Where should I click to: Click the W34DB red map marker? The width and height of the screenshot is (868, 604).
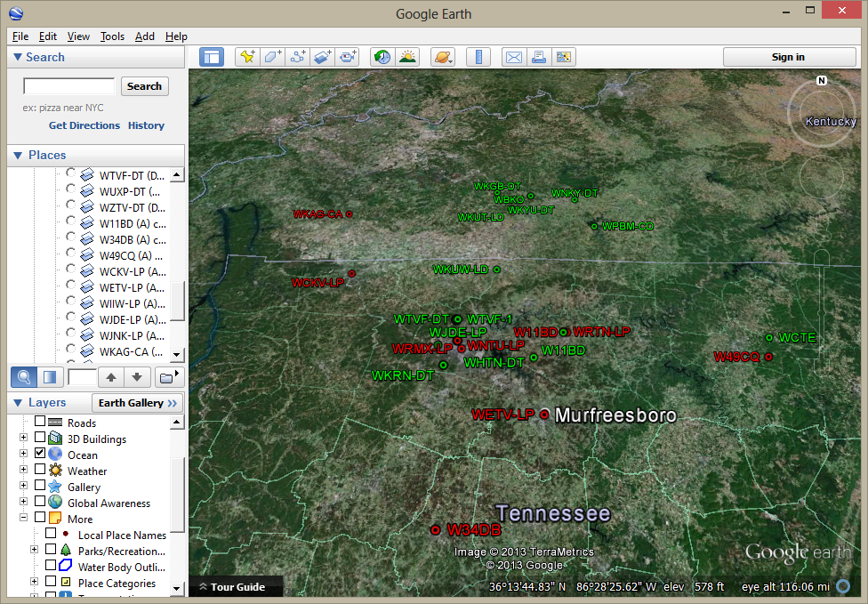pos(436,530)
